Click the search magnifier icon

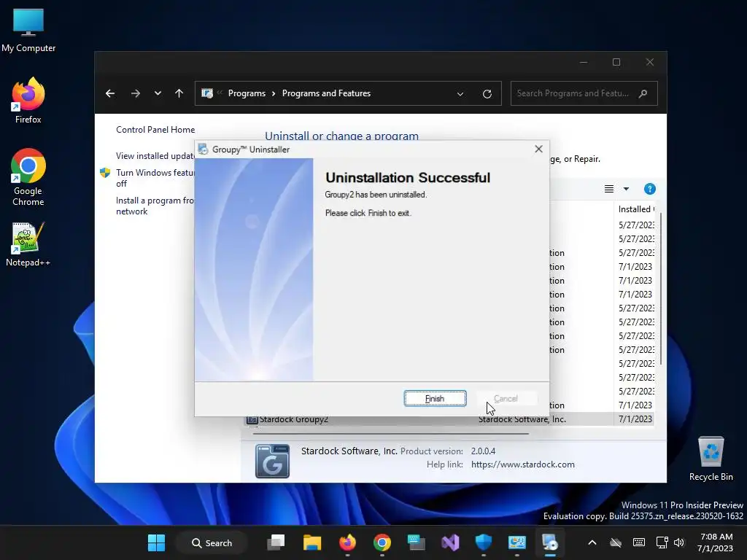pos(643,93)
